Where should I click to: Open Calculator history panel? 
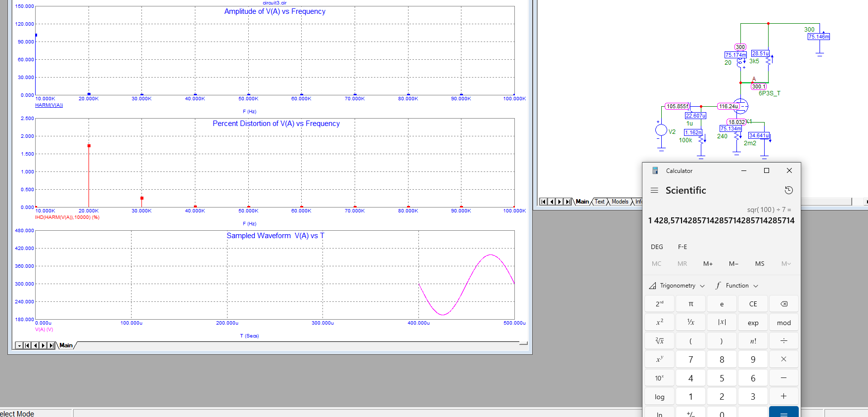tap(789, 190)
